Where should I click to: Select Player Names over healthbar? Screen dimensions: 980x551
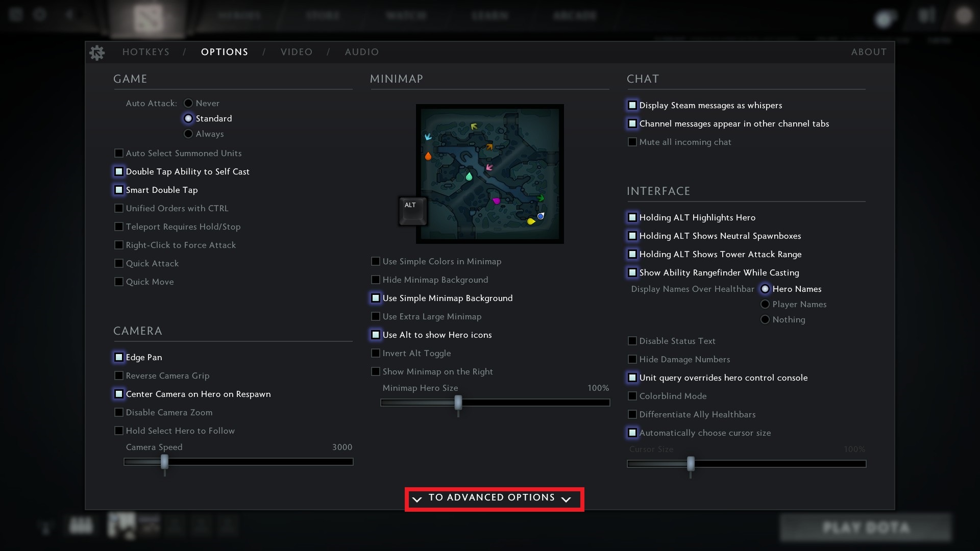(x=765, y=304)
